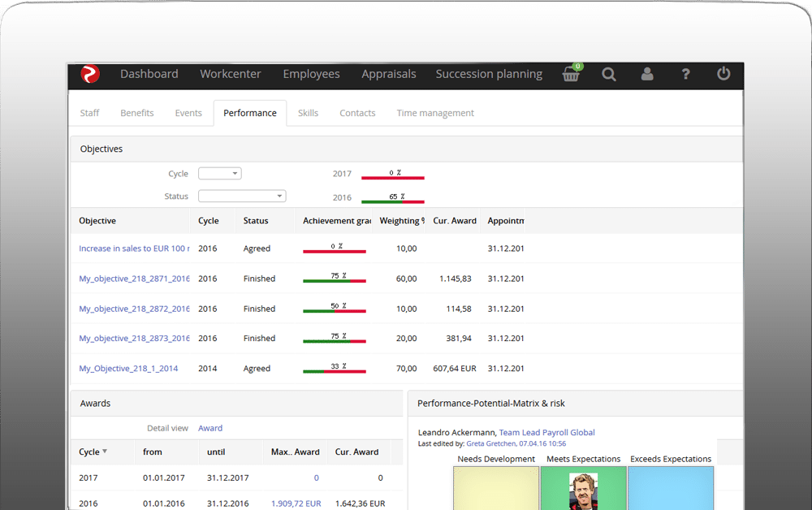This screenshot has height=510, width=812.
Task: Expand the Status filter dropdown
Action: [x=242, y=197]
